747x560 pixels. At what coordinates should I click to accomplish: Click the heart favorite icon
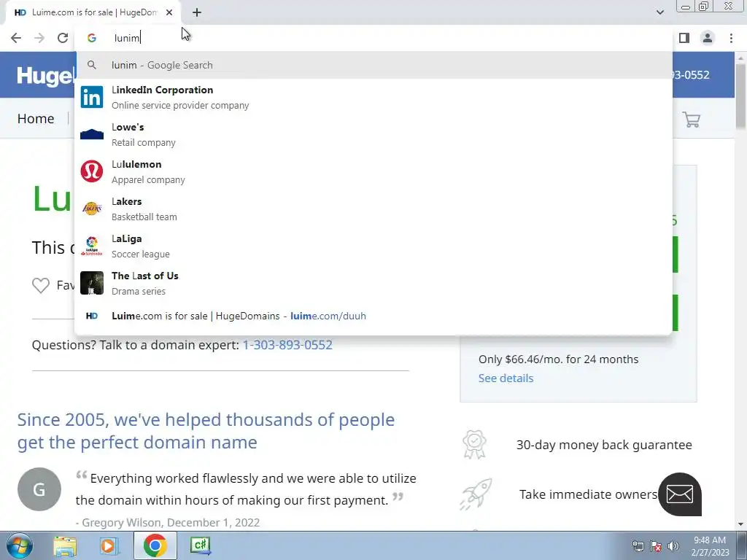tap(41, 285)
